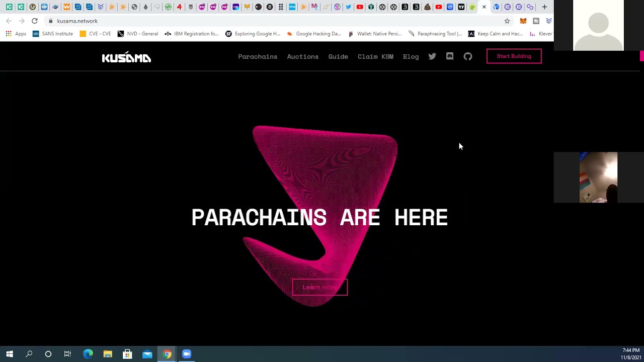The image size is (644, 362).
Task: Go forward with the browser forward arrow
Action: [x=22, y=21]
